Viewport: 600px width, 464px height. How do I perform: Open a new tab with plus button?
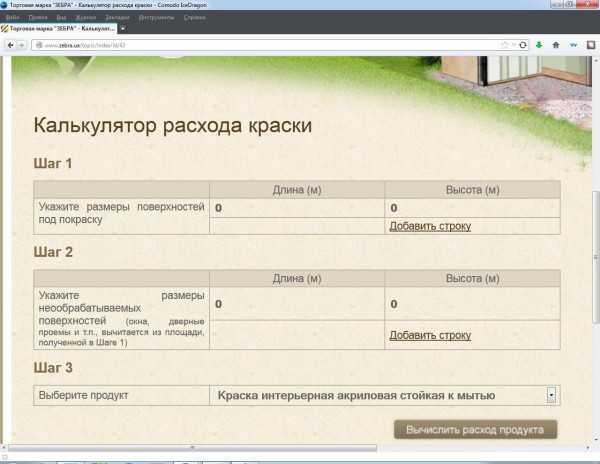123,30
